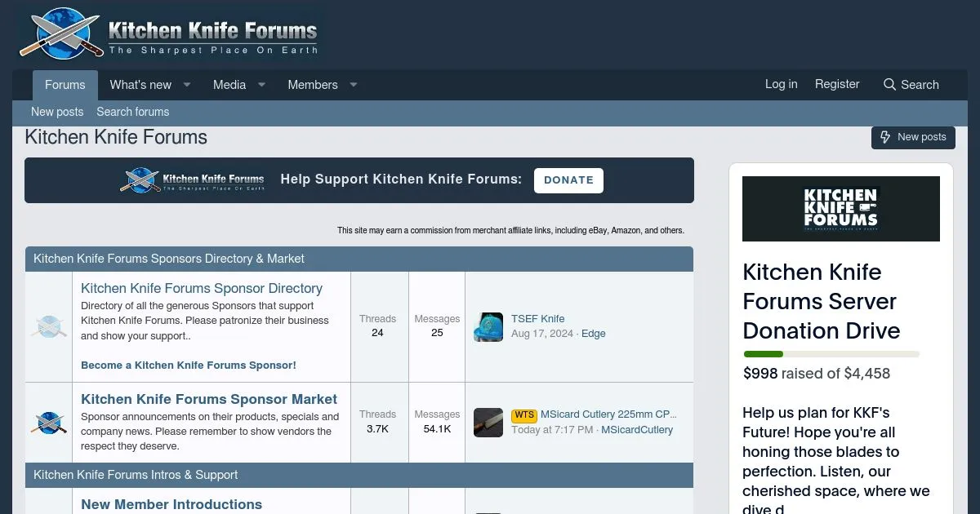Open Kitchen Knife Forums Sponsor Directory forum
Screen dimensions: 980x514
pyautogui.click(x=202, y=288)
